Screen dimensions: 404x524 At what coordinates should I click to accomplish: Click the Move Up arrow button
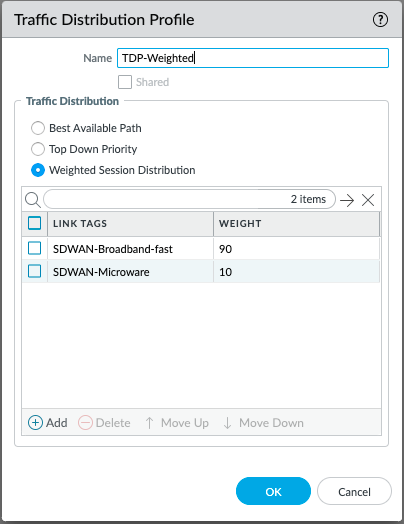click(x=177, y=423)
